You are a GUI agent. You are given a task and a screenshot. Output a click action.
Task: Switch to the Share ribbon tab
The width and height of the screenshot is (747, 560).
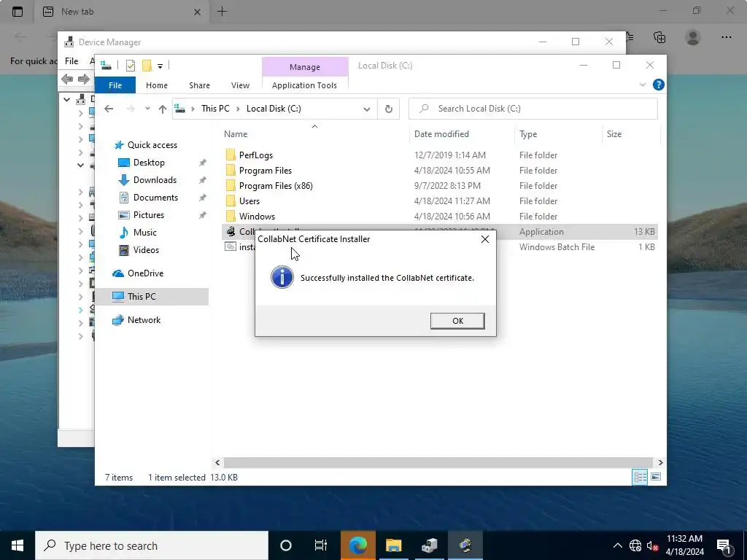(199, 85)
